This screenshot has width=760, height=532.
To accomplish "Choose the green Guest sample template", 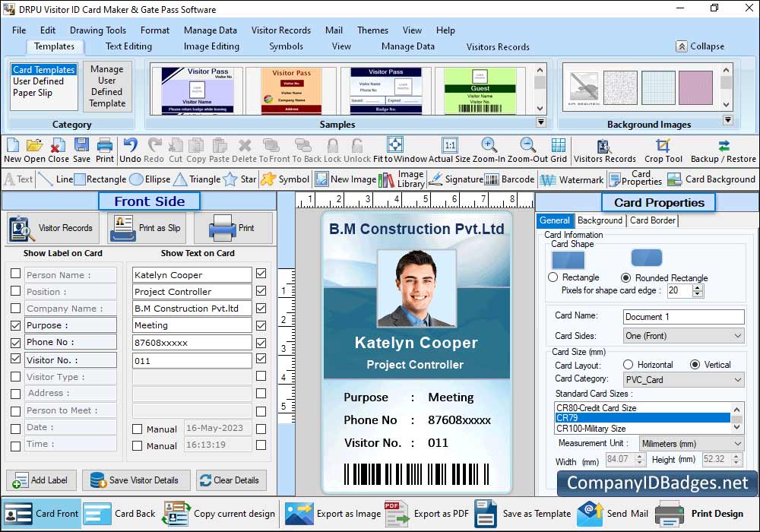I will tap(480, 90).
